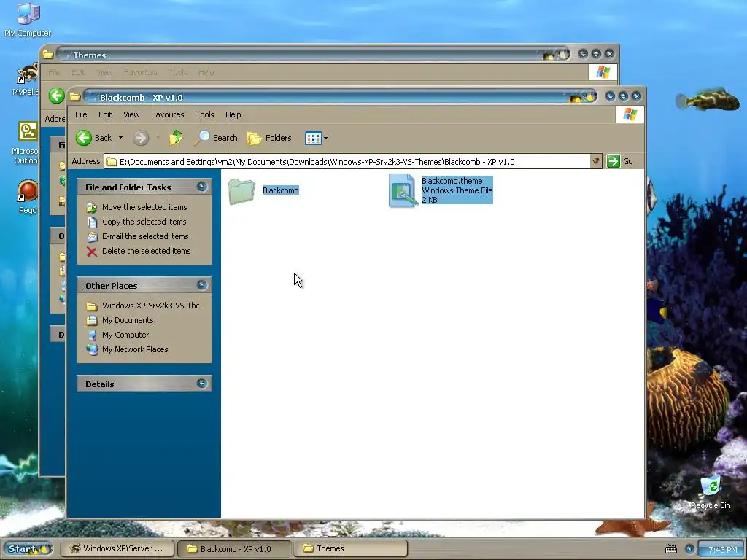Open the Favorites menu
This screenshot has height=560, width=747.
167,114
